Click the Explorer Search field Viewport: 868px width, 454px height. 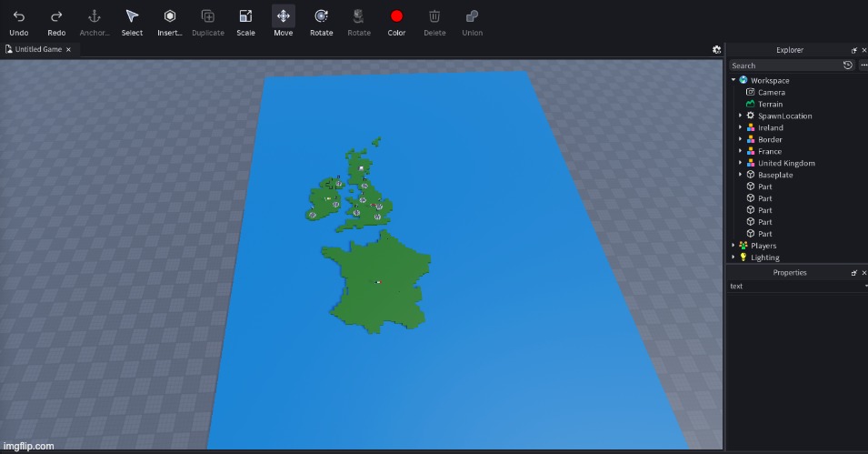[x=784, y=66]
